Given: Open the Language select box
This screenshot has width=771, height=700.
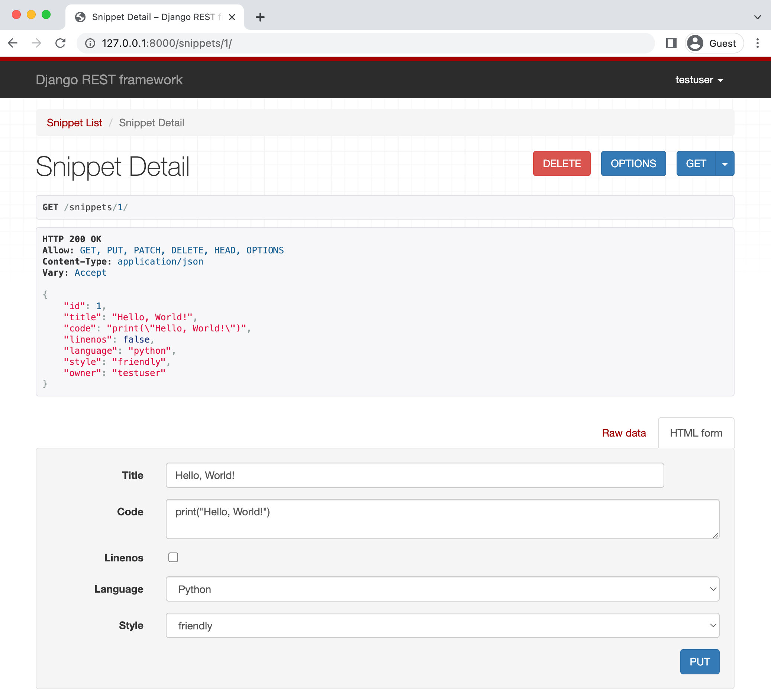Looking at the screenshot, I should pyautogui.click(x=442, y=589).
